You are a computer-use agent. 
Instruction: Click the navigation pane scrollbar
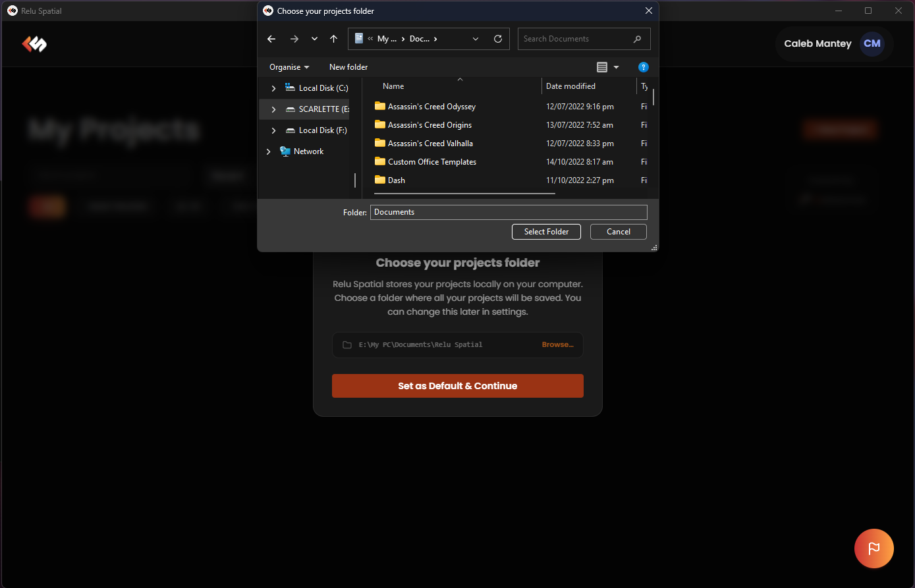tap(355, 180)
